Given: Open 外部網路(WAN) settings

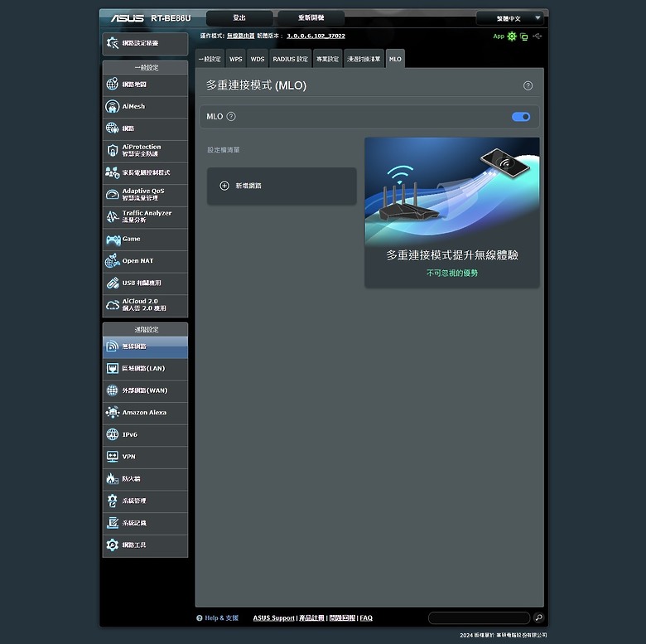Looking at the screenshot, I should pyautogui.click(x=145, y=391).
